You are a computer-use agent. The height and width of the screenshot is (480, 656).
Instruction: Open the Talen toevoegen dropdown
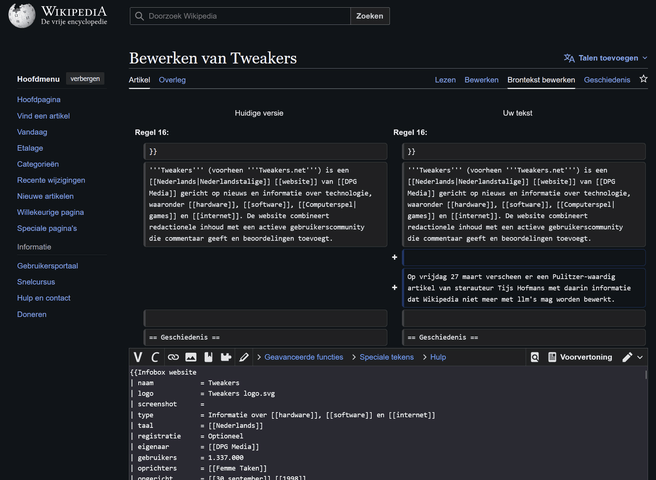(x=605, y=58)
